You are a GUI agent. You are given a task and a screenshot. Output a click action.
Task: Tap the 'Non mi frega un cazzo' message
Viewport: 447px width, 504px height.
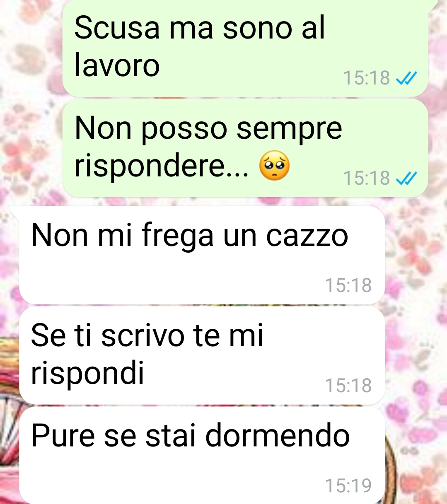pyautogui.click(x=202, y=255)
